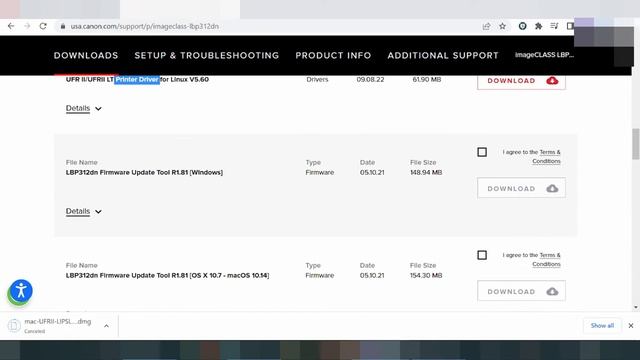The height and width of the screenshot is (360, 640).
Task: Click 'LBP312dn Firmware Update Tool R1.81 [Windows]' text
Action: 144,172
